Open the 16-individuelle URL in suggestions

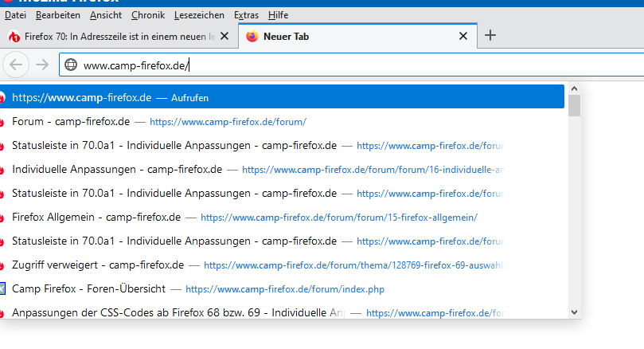pos(373,170)
